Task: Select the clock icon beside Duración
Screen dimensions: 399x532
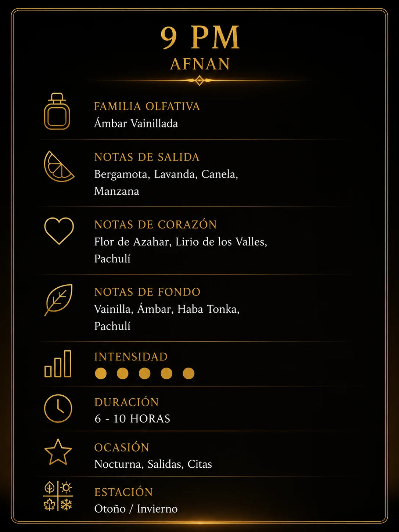Action: click(58, 409)
